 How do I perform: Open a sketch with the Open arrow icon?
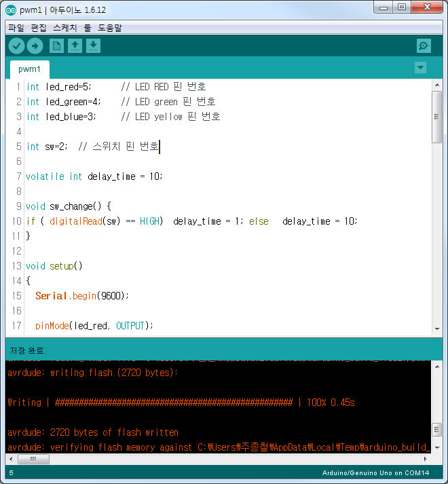click(75, 46)
